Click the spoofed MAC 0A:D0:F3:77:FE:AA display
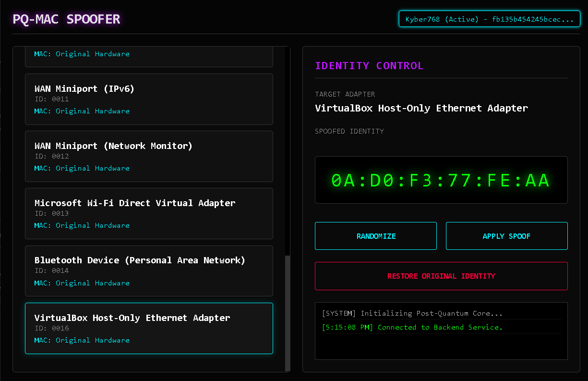The height and width of the screenshot is (381, 588). (x=441, y=180)
